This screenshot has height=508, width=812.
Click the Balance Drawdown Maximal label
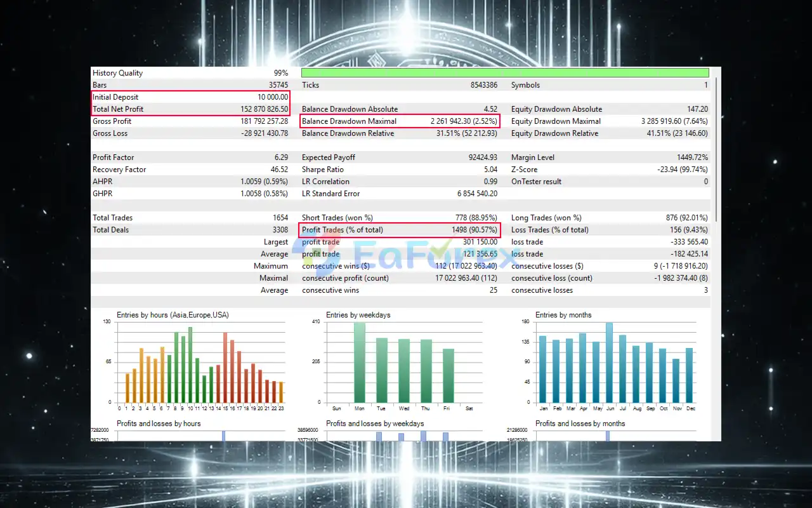pyautogui.click(x=349, y=121)
